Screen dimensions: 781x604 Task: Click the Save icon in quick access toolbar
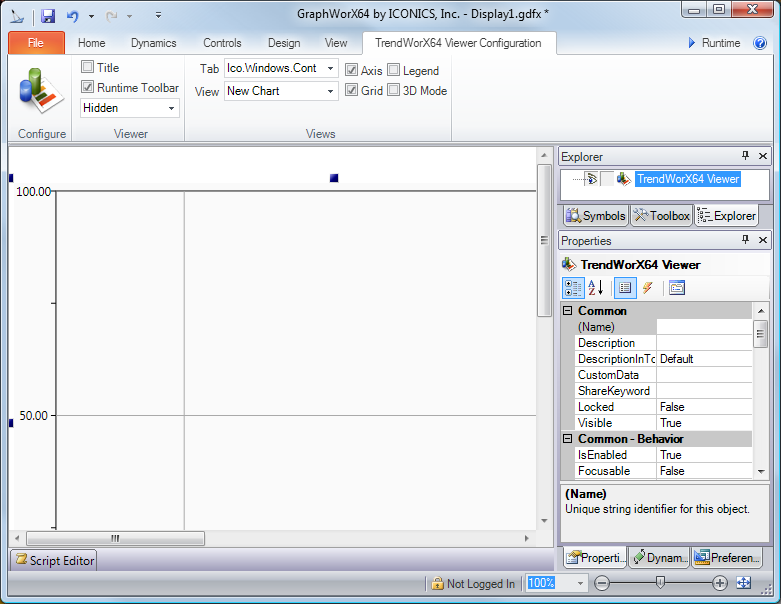(48, 16)
